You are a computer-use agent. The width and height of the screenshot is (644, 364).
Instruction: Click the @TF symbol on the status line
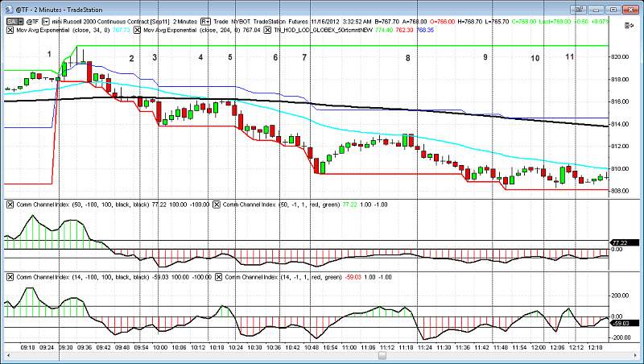[x=32, y=22]
